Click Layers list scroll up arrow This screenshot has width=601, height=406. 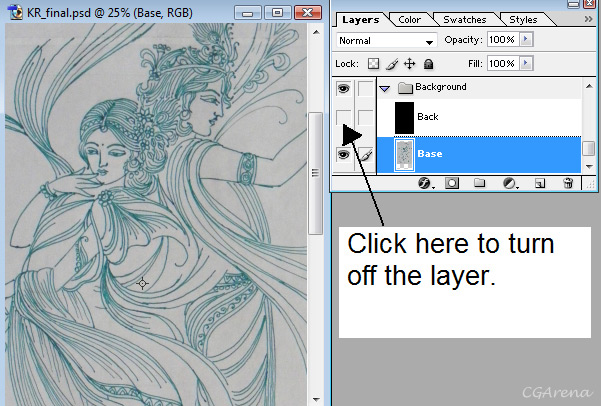click(589, 87)
